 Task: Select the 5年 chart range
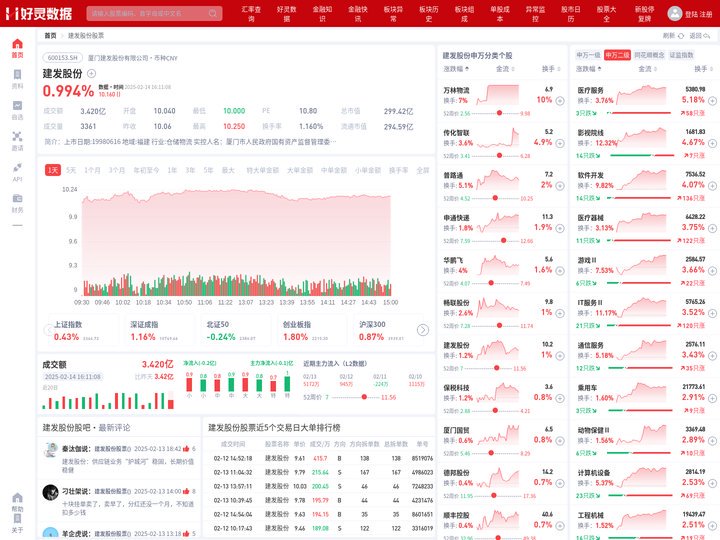tap(208, 170)
